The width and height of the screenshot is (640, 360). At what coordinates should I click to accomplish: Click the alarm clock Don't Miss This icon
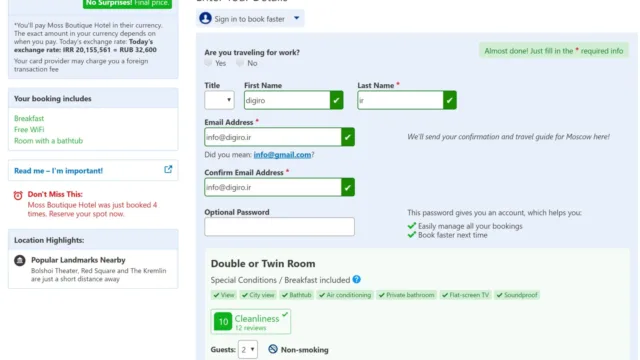18,195
